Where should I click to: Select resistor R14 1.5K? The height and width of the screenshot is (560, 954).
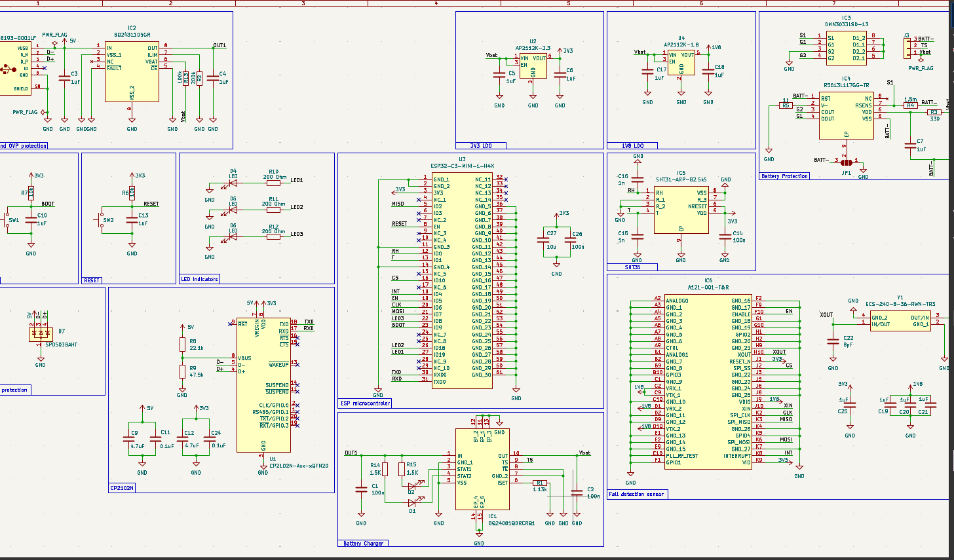coord(385,469)
